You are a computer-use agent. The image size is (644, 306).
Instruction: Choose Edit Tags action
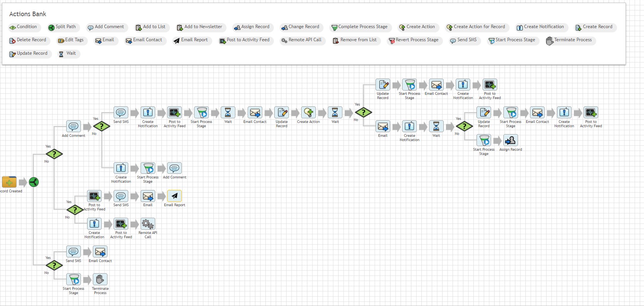[x=71, y=40]
